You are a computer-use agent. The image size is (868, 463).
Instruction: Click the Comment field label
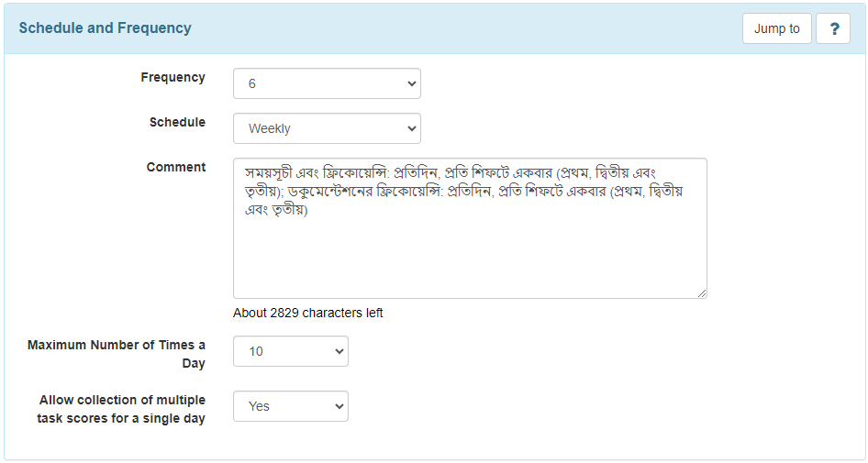coord(176,167)
